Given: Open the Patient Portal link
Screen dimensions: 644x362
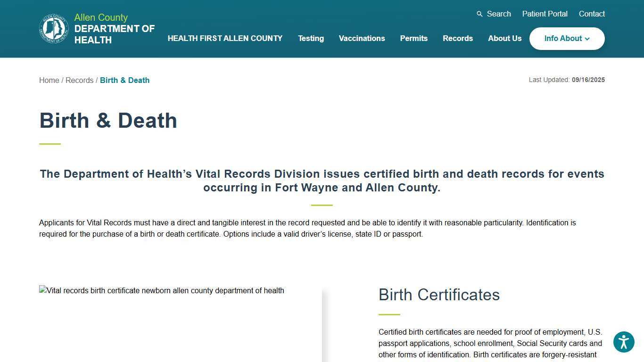Looking at the screenshot, I should pyautogui.click(x=545, y=14).
